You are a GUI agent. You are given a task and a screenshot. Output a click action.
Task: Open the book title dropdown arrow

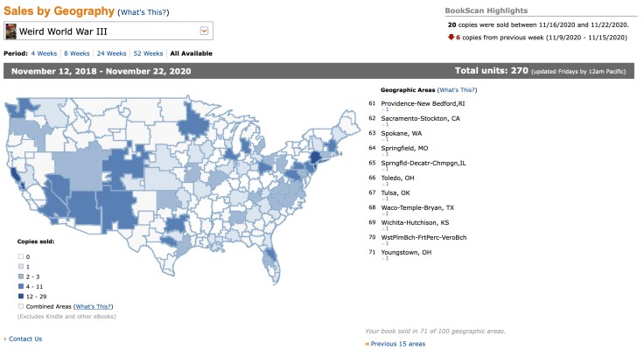click(x=204, y=31)
